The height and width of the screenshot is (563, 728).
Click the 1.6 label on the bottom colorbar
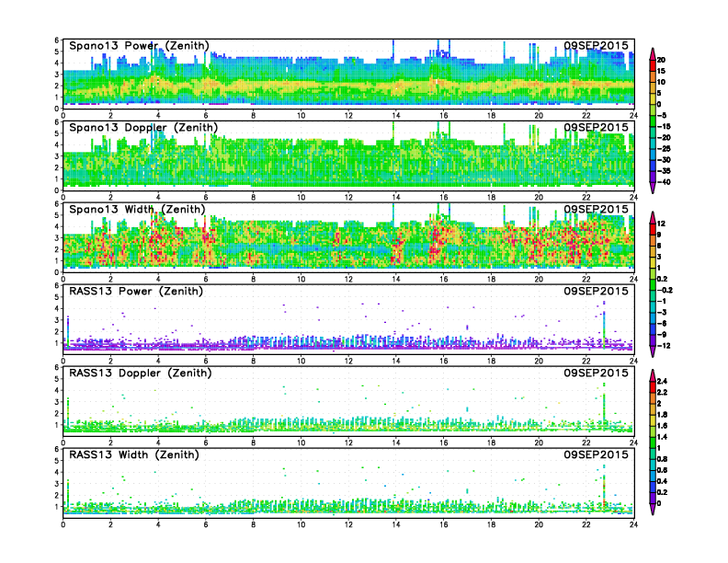pos(662,426)
